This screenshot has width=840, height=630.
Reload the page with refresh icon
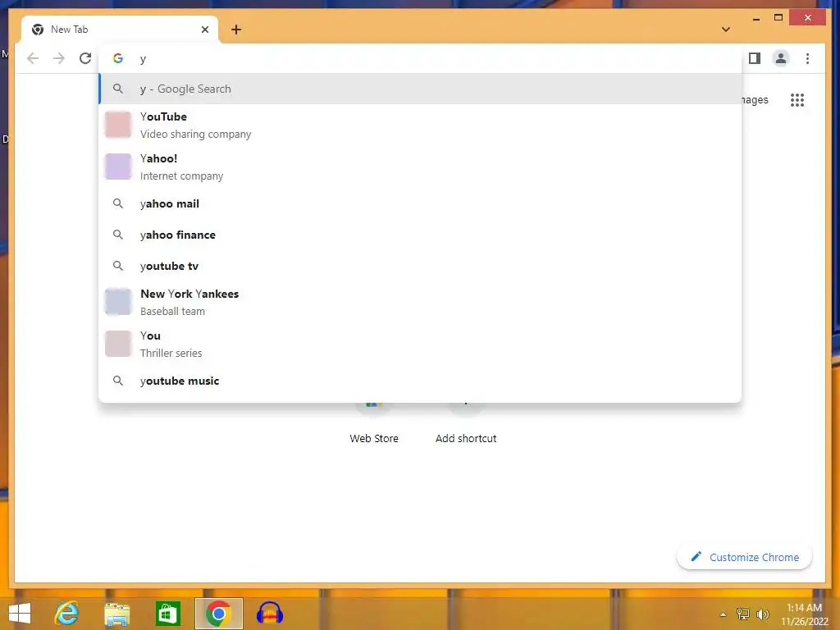click(85, 58)
